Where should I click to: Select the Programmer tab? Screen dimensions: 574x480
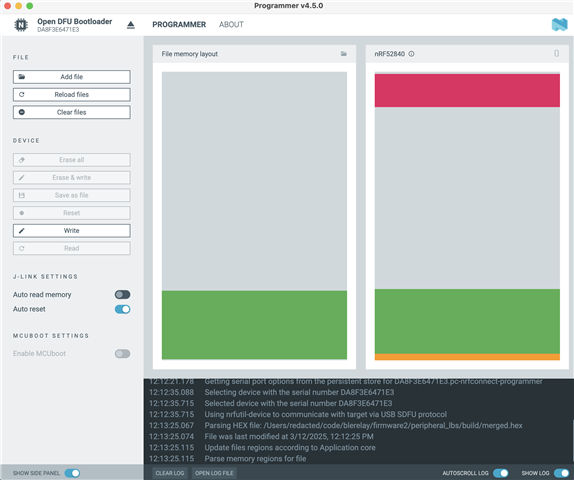click(179, 25)
